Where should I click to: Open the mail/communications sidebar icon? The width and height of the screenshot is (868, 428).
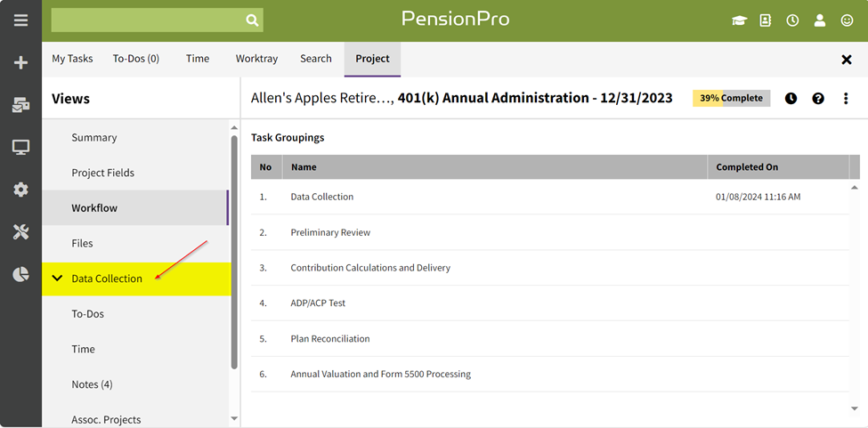[x=20, y=105]
